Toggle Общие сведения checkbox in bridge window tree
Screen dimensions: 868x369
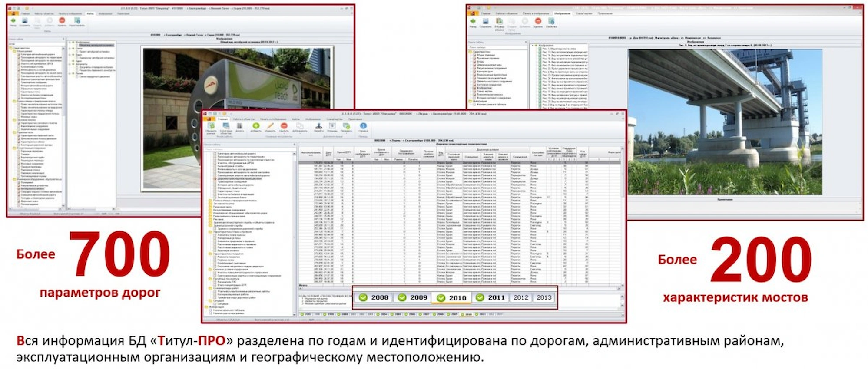click(474, 55)
